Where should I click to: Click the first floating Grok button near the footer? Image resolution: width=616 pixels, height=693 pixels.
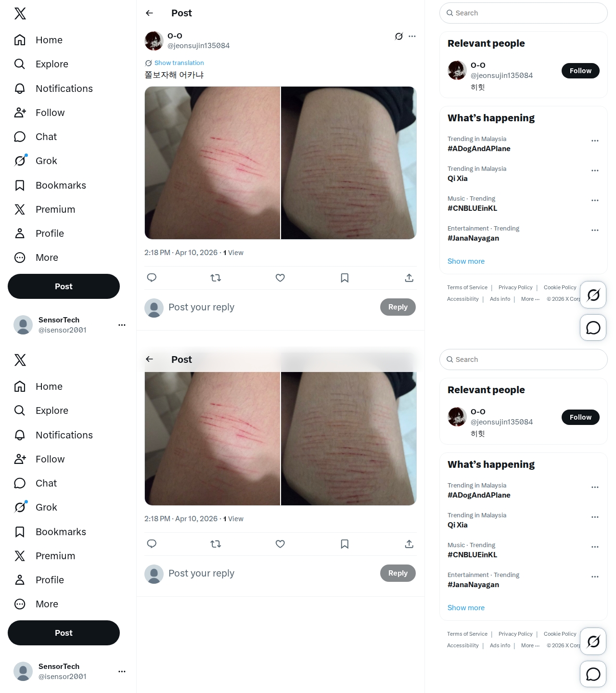click(593, 295)
